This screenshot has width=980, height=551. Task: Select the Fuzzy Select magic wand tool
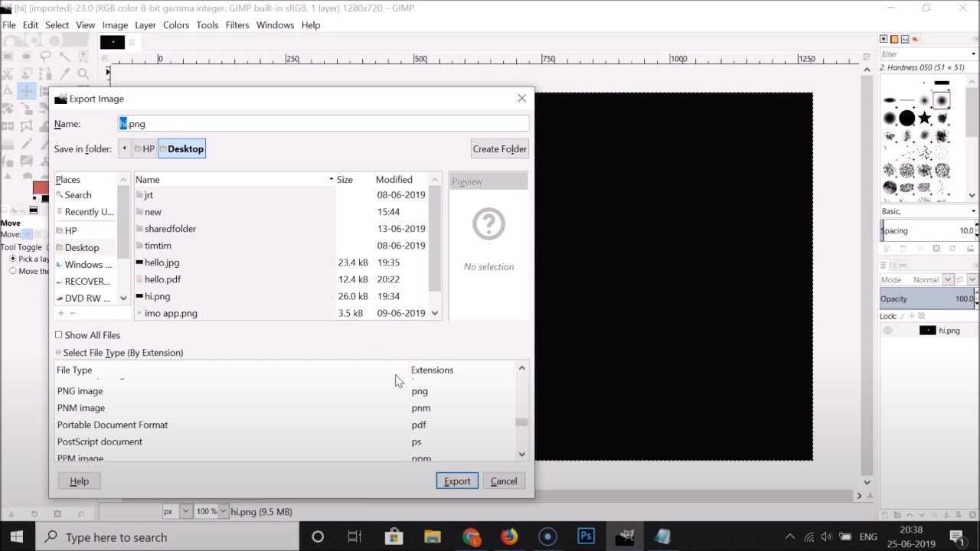pos(64,56)
